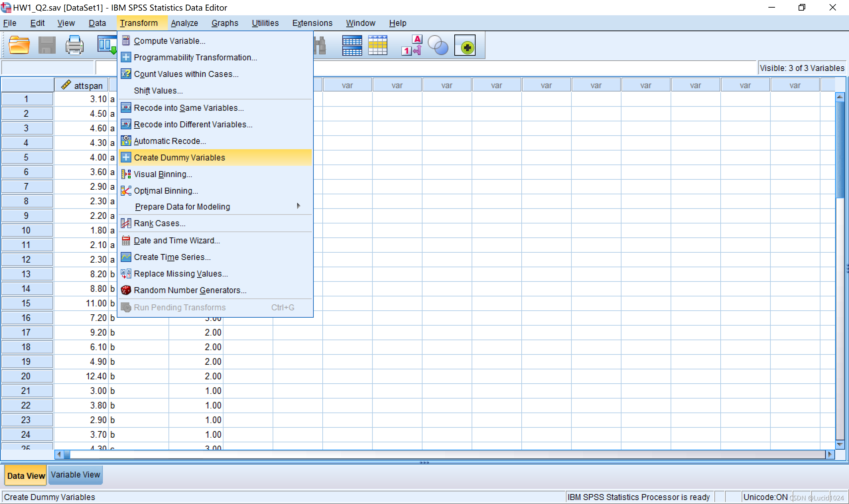Viewport: 849px width, 504px height.
Task: Click vertical scrollbar down arrow
Action: (839, 444)
